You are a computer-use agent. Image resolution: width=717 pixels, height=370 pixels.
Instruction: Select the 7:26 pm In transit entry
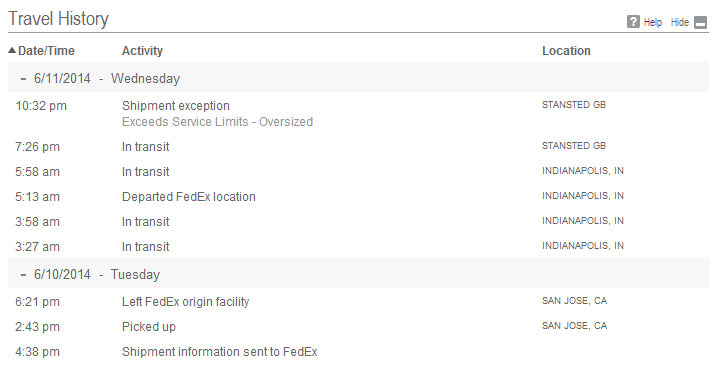click(x=358, y=147)
